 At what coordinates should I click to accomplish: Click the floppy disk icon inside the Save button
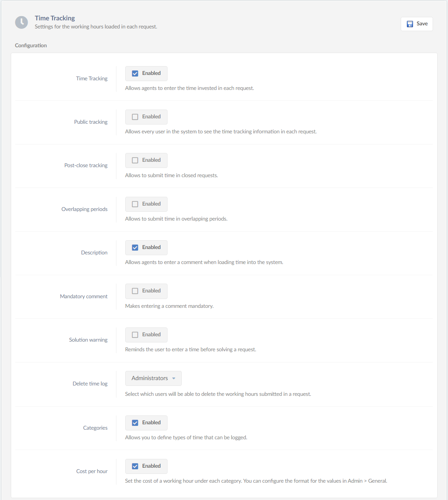(410, 24)
